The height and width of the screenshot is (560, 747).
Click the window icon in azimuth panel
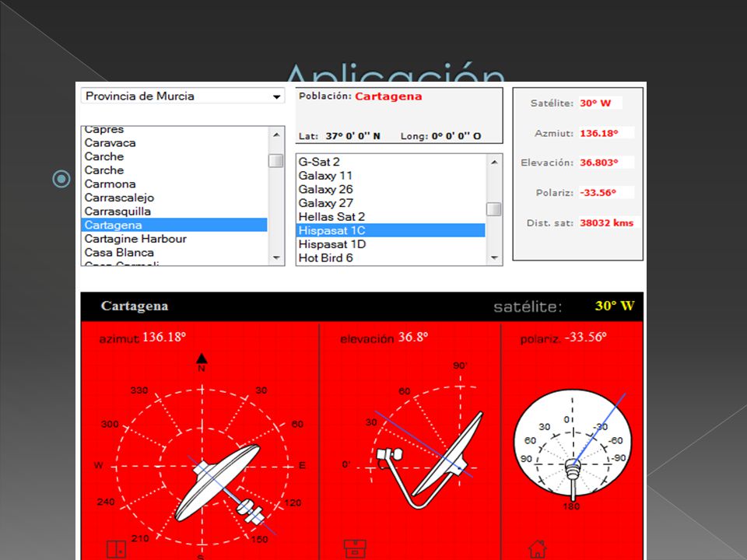116,549
